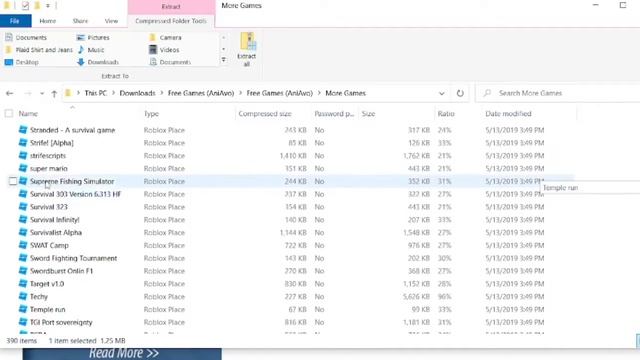Switch to the Home ribbon tab
Screen dimensions: 640x360
[48, 21]
